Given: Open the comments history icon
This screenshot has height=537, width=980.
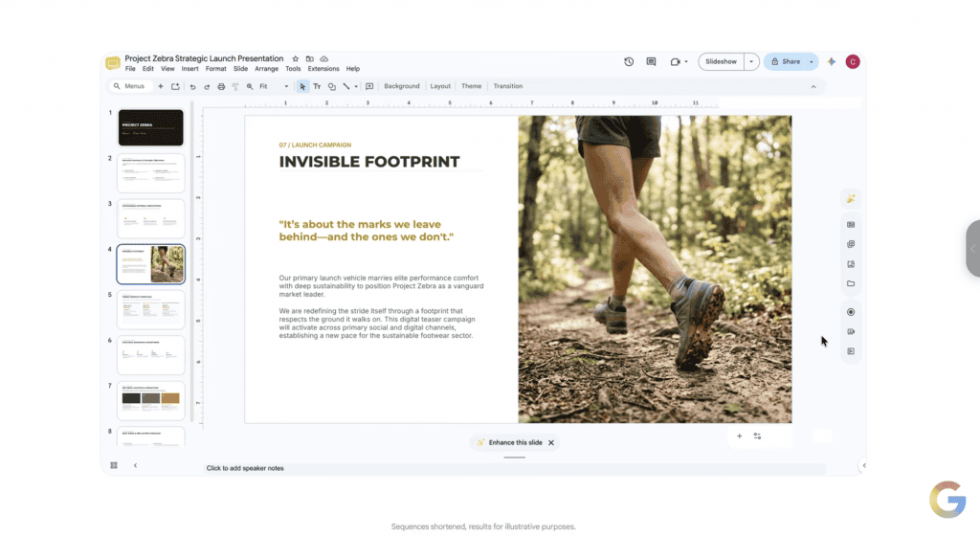Looking at the screenshot, I should (651, 61).
